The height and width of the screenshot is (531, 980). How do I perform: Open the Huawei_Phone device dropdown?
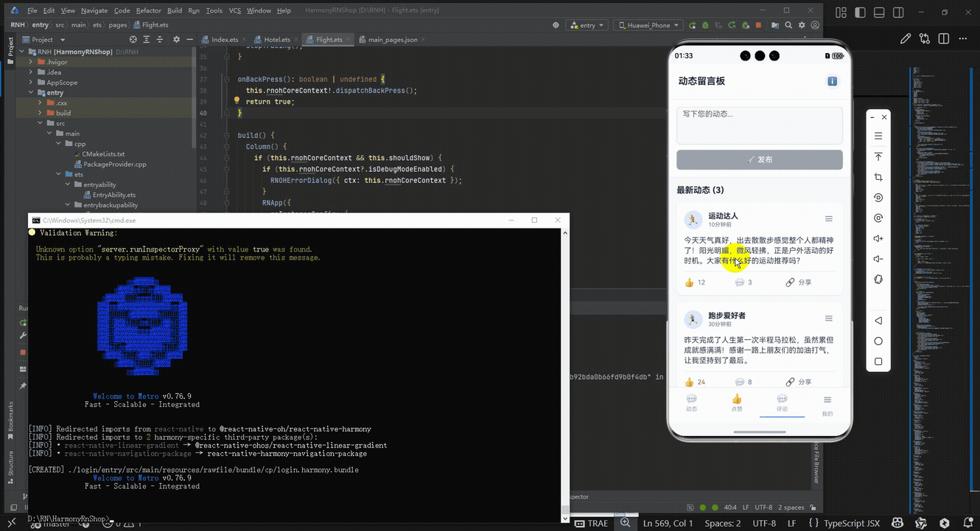point(647,25)
